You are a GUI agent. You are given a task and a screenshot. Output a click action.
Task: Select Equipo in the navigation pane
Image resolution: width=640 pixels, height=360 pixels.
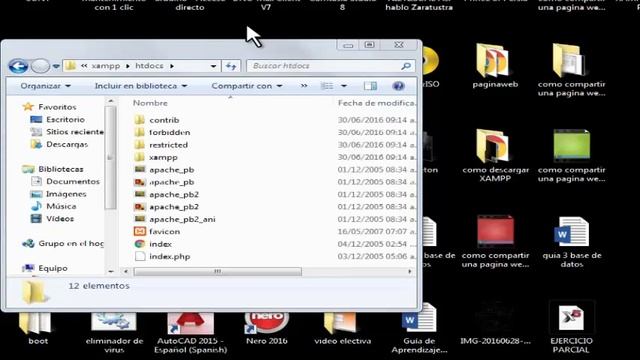pyautogui.click(x=53, y=268)
